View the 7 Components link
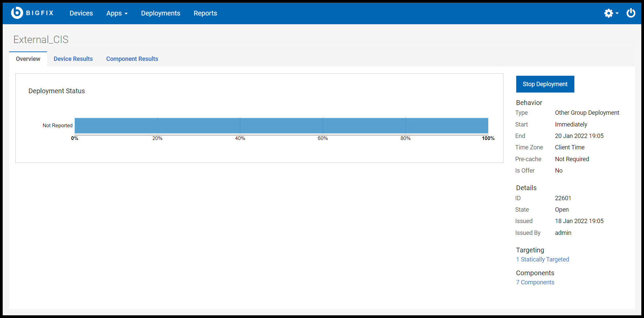The image size is (644, 318). coord(535,282)
